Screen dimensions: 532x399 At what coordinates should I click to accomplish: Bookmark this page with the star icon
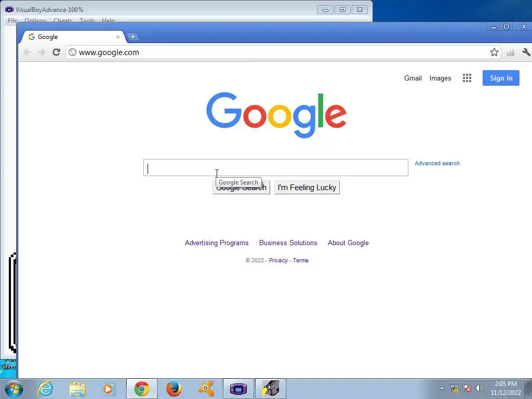click(494, 52)
